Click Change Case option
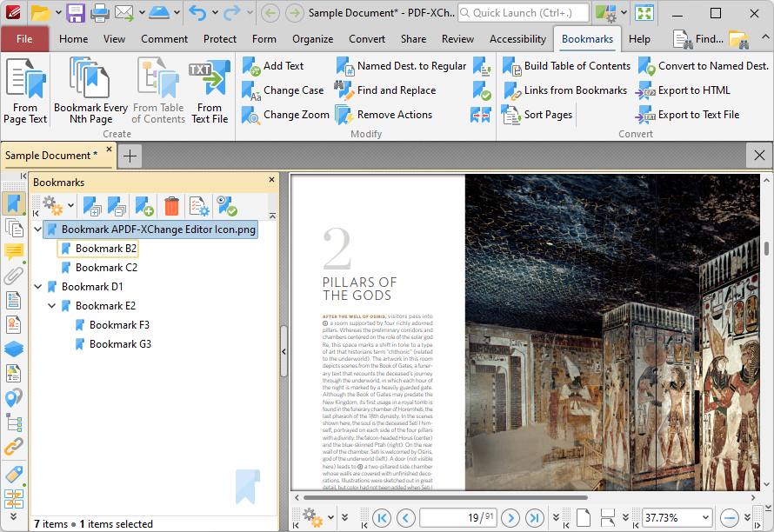Image resolution: width=774 pixels, height=532 pixels. click(283, 90)
